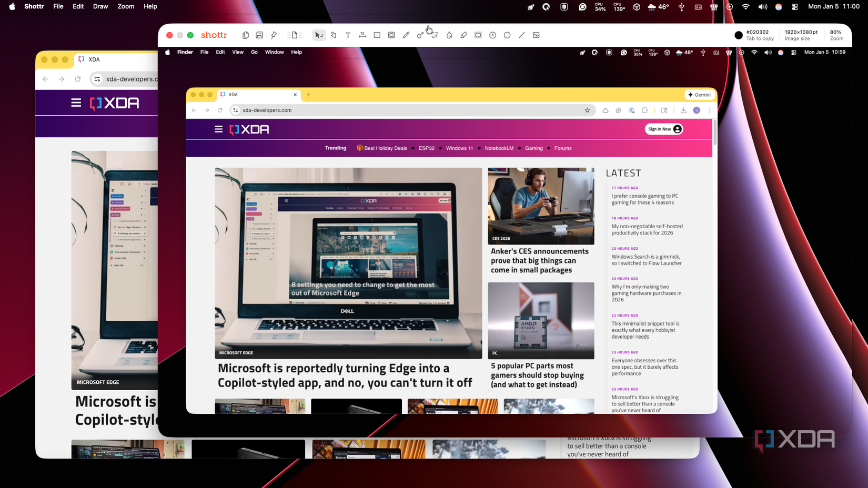Click the add-capture plus tool icon
Image resolution: width=868 pixels, height=488 pixels.
point(435,35)
